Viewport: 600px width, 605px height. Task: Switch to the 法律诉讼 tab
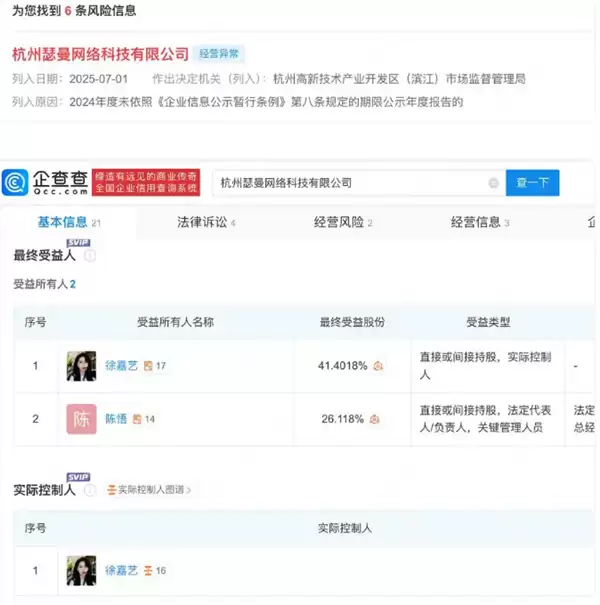pos(205,222)
